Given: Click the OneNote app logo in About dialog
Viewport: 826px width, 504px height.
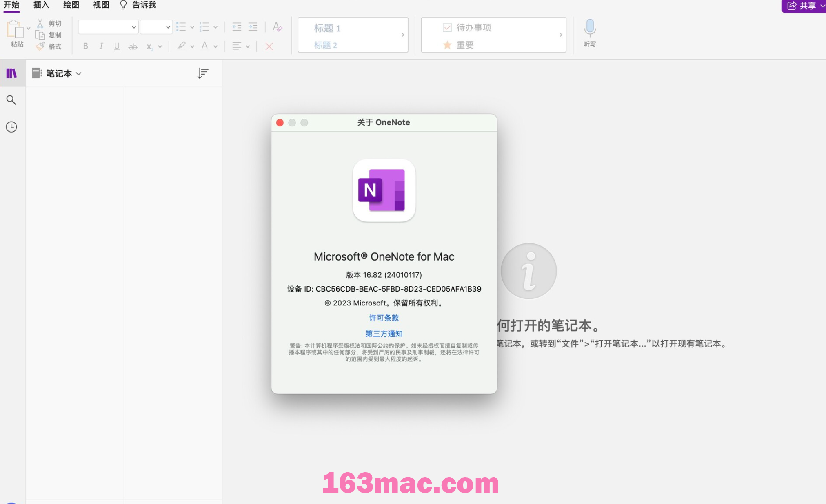Looking at the screenshot, I should coord(384,190).
